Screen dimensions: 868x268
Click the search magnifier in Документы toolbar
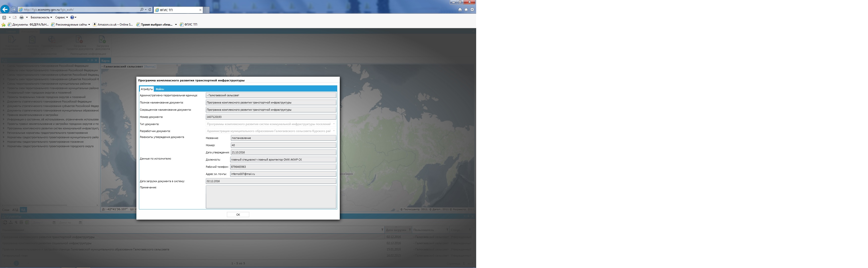(16, 223)
